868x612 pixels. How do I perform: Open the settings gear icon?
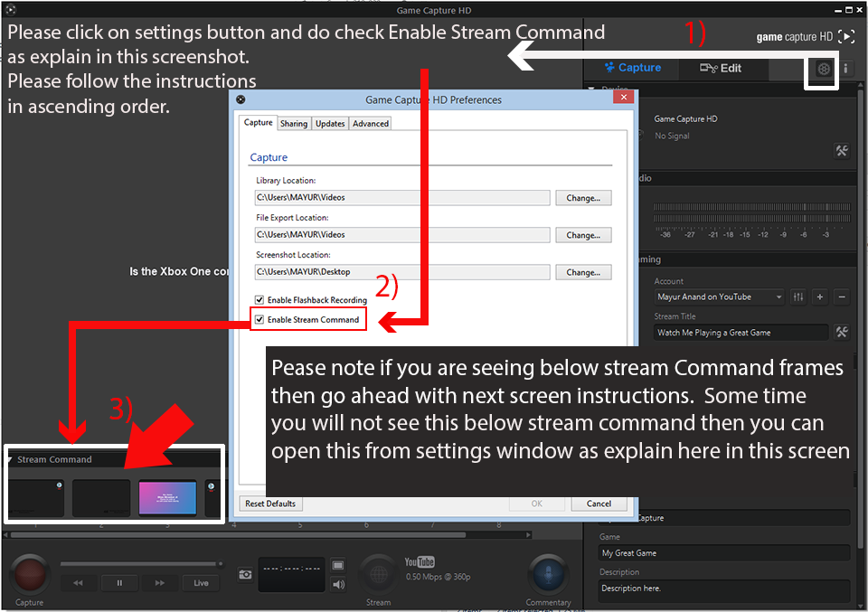[x=824, y=69]
